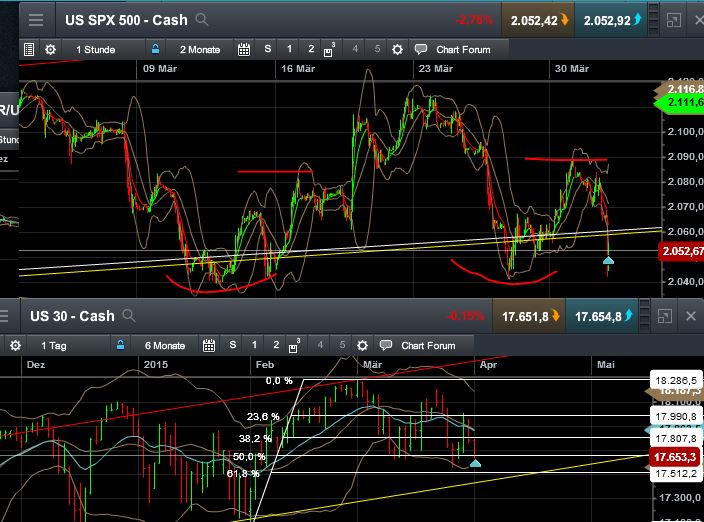
Task: Select layout 4 in SPX toolbar
Action: click(x=355, y=49)
